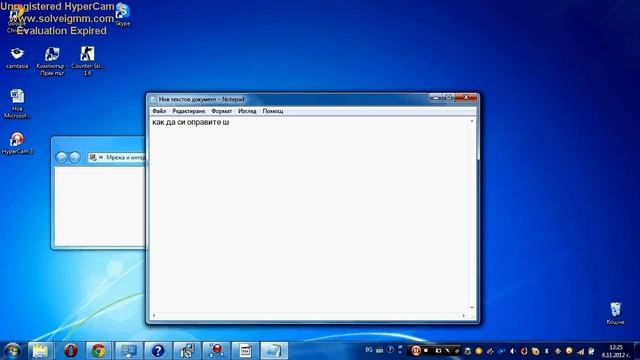The image size is (640, 360).
Task: Select the Counter-Strike 1.6 desktop icon
Action: (87, 61)
